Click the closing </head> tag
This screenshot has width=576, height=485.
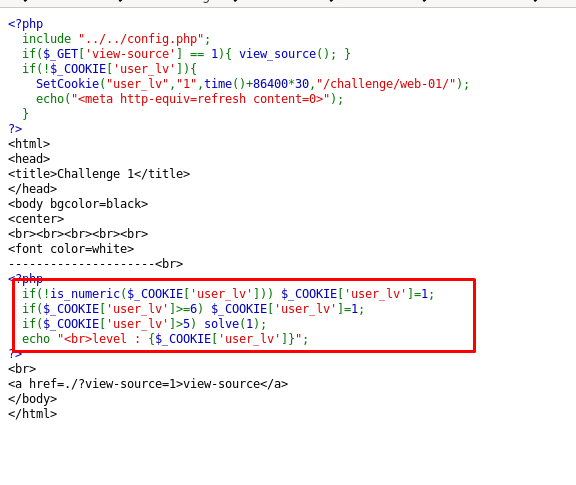click(33, 189)
